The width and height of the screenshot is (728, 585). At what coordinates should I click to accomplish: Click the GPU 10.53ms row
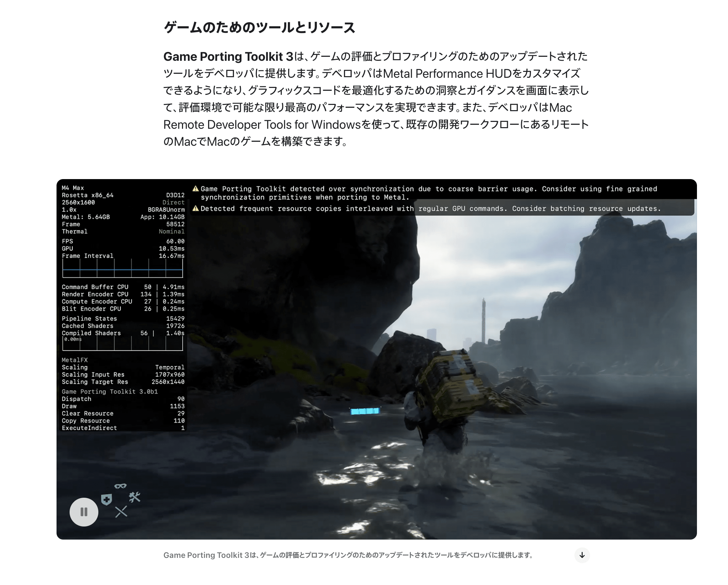tap(123, 249)
